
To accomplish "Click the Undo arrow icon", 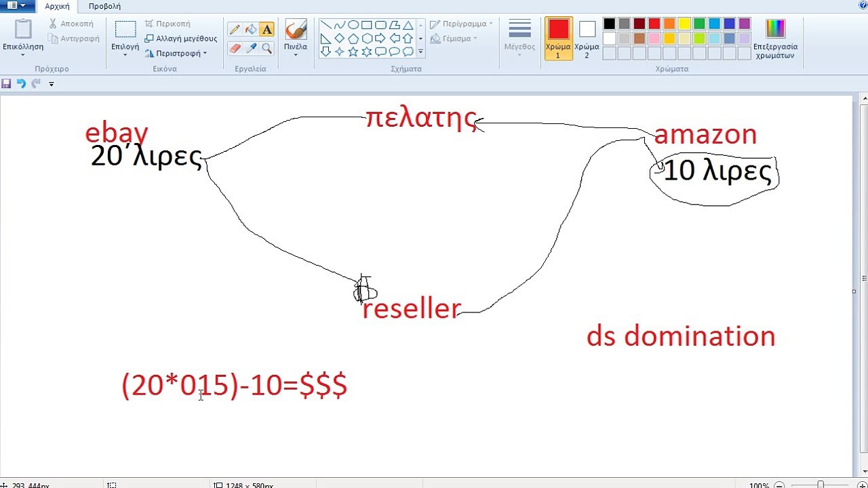I will 21,83.
